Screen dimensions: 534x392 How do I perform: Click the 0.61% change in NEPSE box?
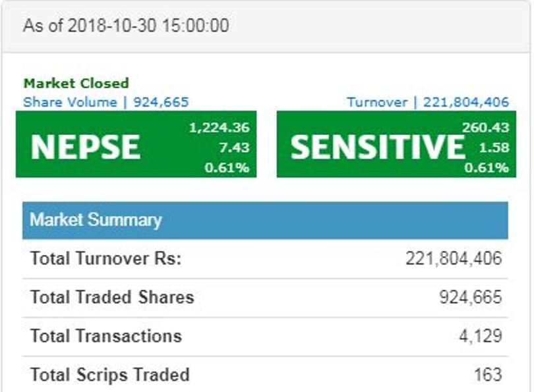tap(227, 168)
